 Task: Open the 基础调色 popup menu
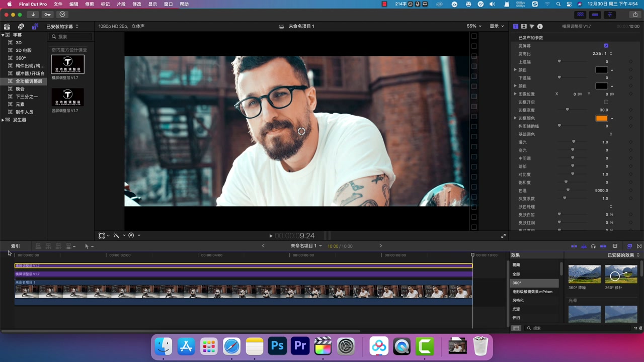[x=611, y=134]
